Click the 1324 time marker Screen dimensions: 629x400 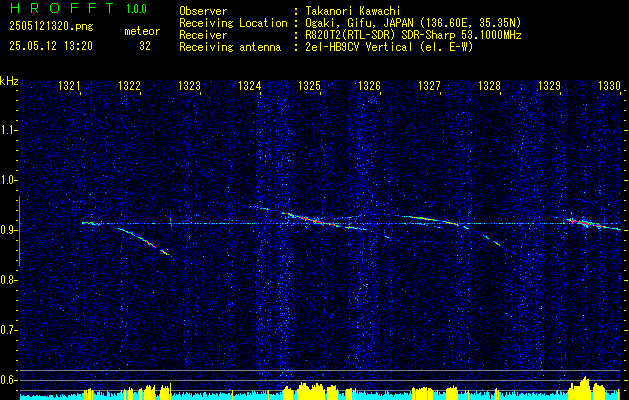point(249,86)
